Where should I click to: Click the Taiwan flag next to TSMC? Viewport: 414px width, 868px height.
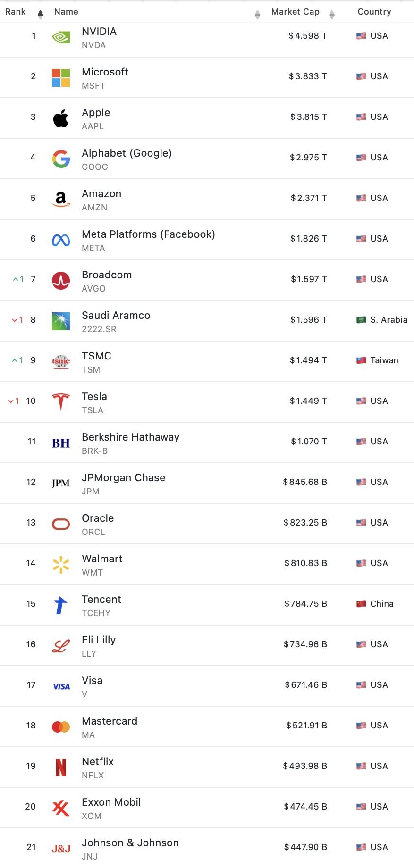point(361,360)
